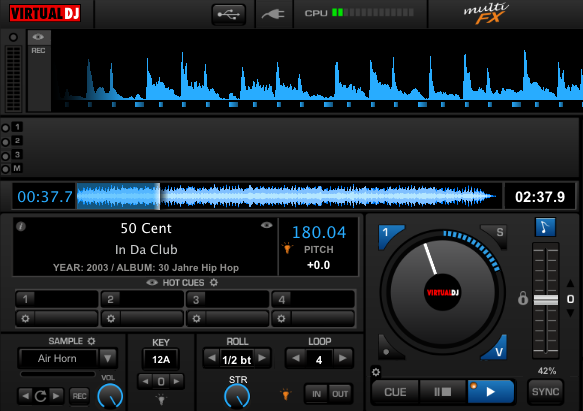The image size is (583, 411).
Task: Click the SYNC button
Action: click(545, 392)
